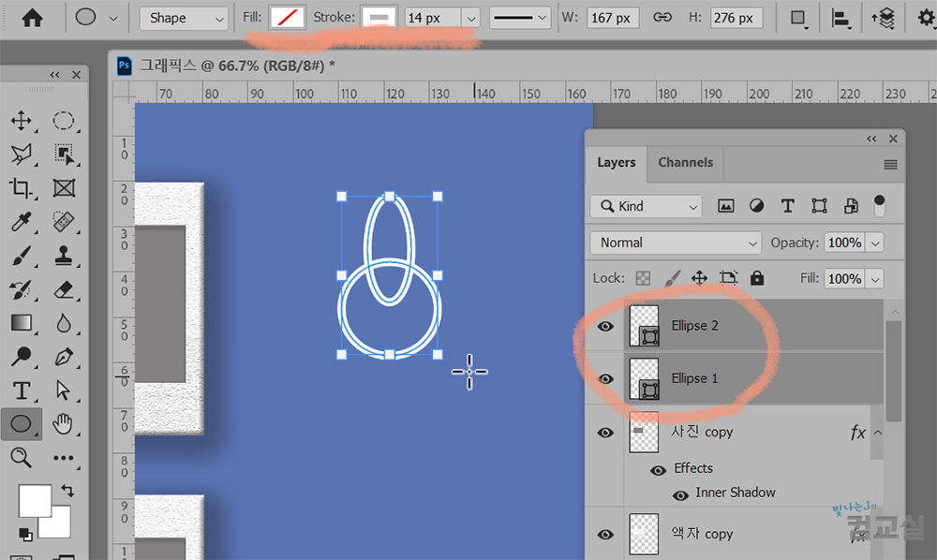
Task: Link shape width and height
Action: pyautogui.click(x=662, y=17)
